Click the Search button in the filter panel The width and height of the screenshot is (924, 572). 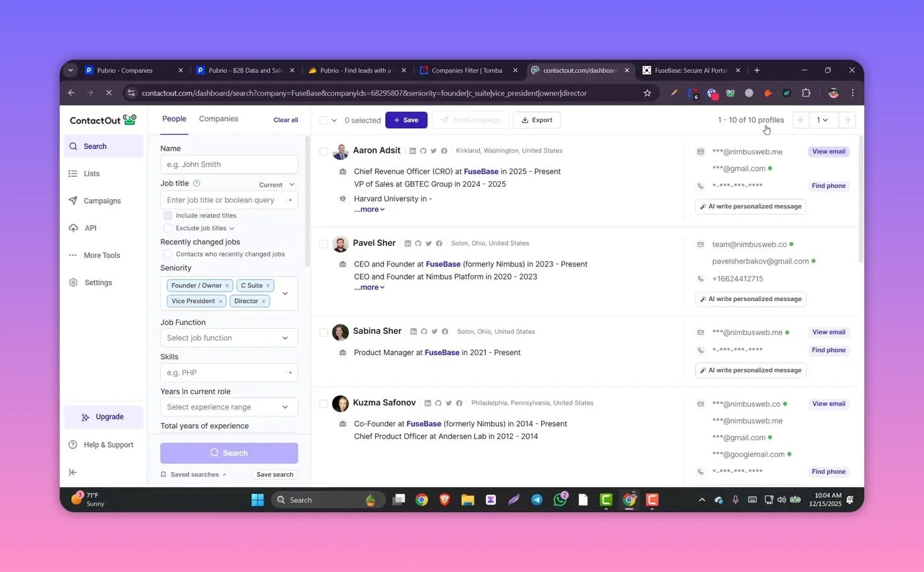tap(229, 453)
